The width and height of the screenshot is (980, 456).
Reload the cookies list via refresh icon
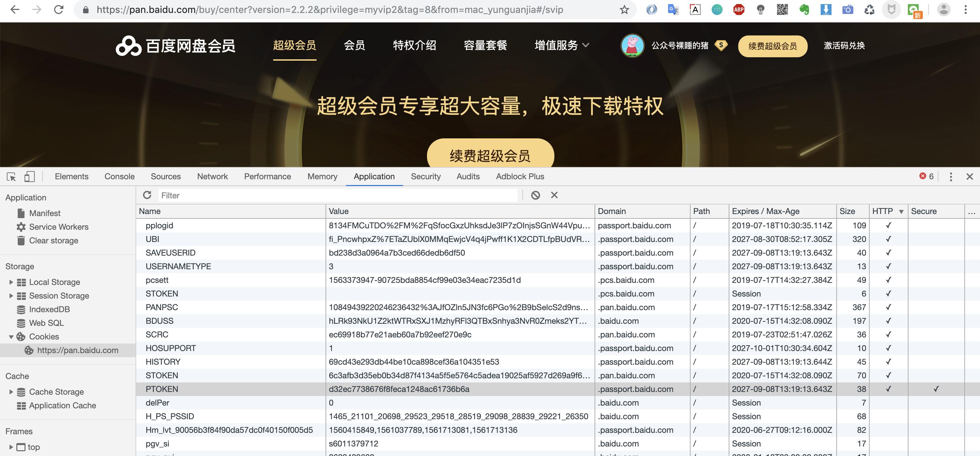tap(147, 195)
